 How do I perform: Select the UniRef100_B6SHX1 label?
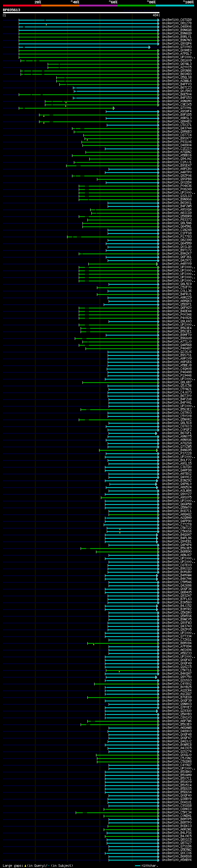click(177, 203)
